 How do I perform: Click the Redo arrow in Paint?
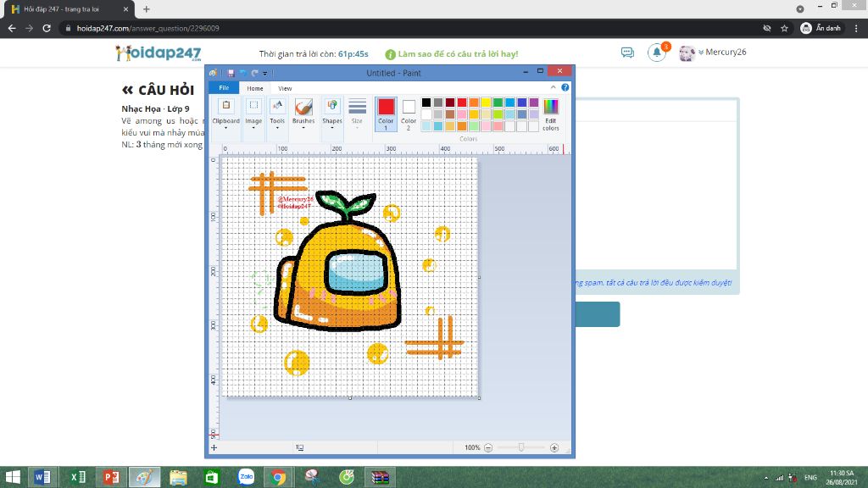coord(254,73)
